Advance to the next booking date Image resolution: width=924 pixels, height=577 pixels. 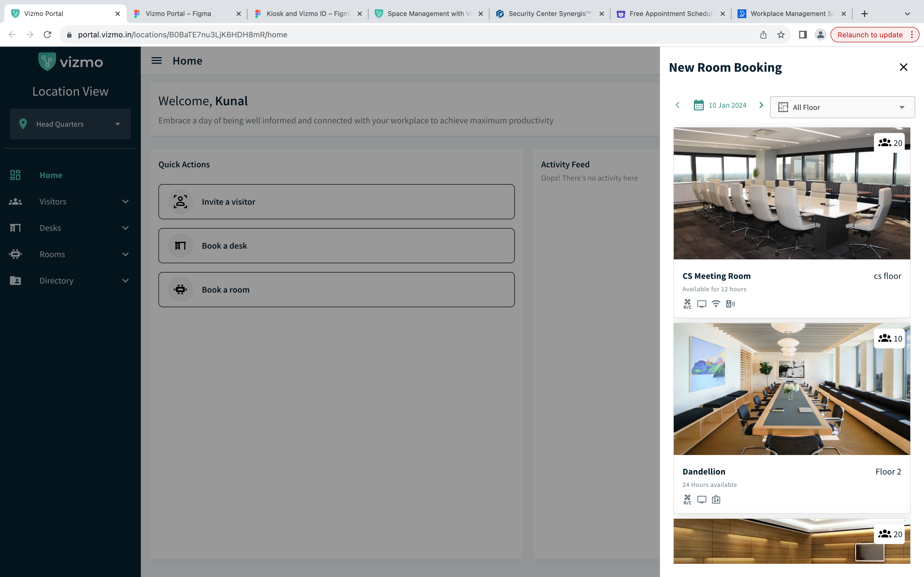pos(761,105)
